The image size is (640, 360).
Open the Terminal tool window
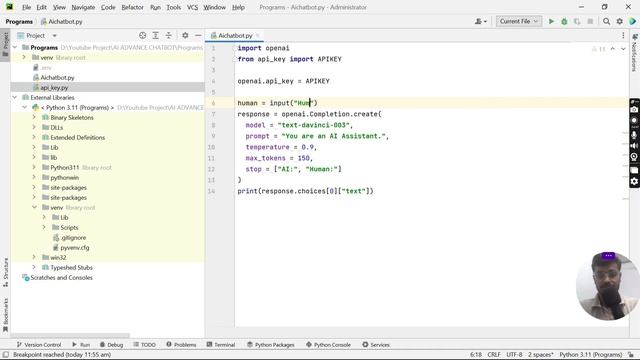[221, 344]
